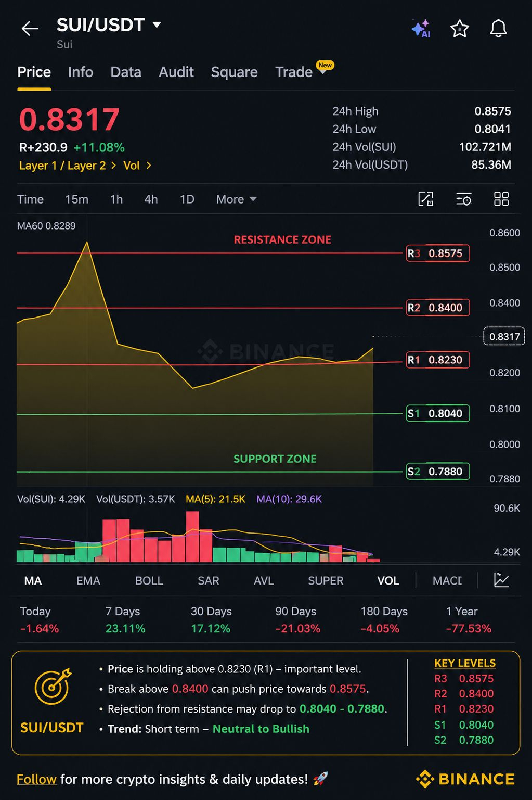Viewport: 532px width, 800px height.
Task: Tap the rocket emoji
Action: (321, 779)
